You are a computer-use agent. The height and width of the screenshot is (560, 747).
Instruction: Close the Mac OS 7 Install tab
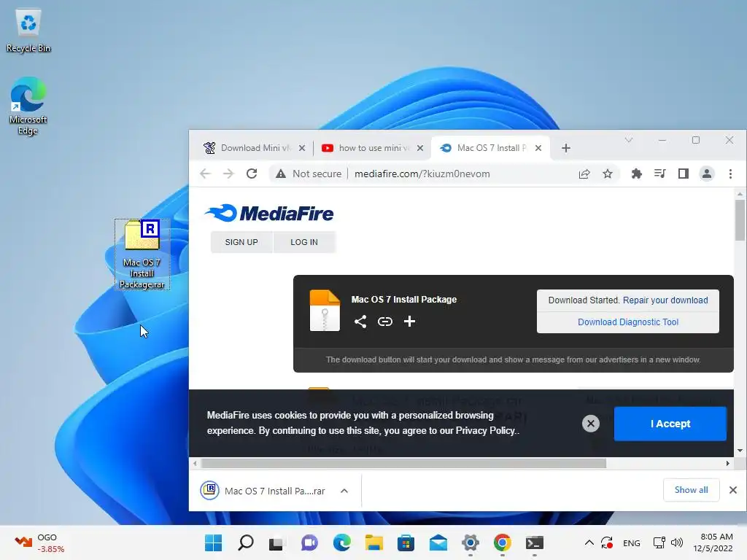tap(538, 148)
